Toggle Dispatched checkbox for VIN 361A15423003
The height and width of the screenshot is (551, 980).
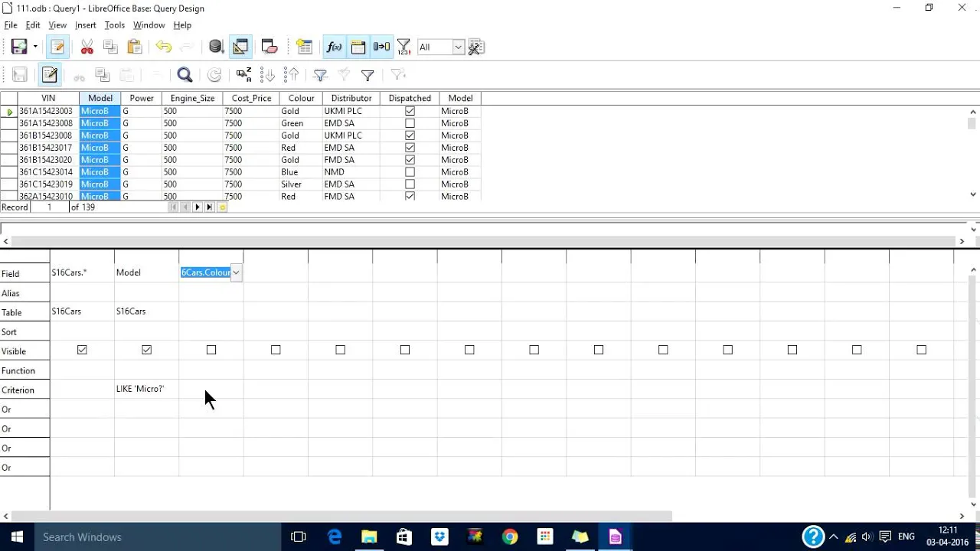pos(410,111)
